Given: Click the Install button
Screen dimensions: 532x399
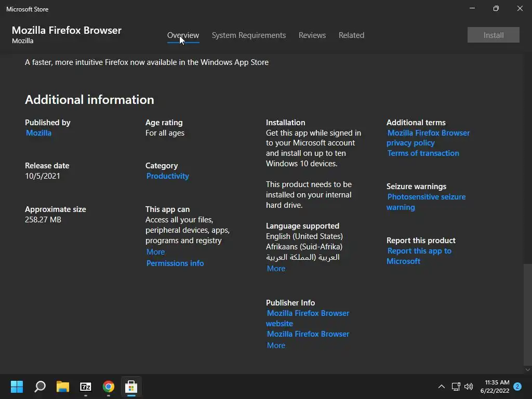Looking at the screenshot, I should [x=494, y=35].
